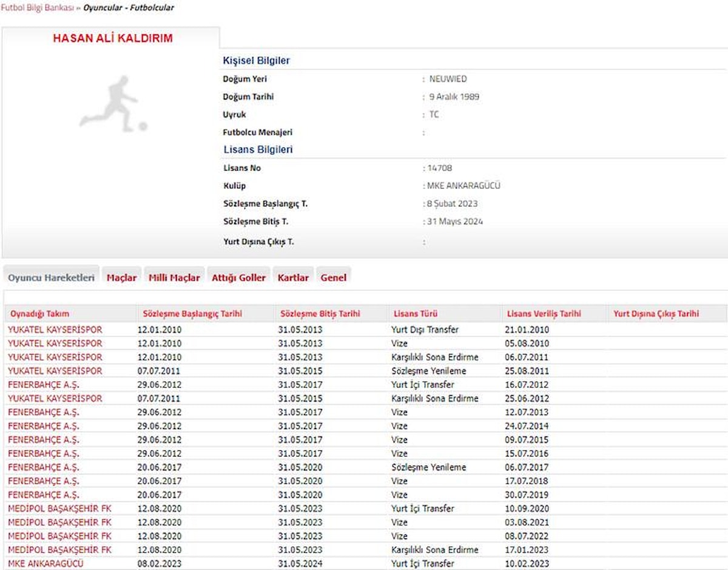Open Oyuncular - Futbolcular breadcrumb link
This screenshot has height=570, width=728.
coord(129,8)
